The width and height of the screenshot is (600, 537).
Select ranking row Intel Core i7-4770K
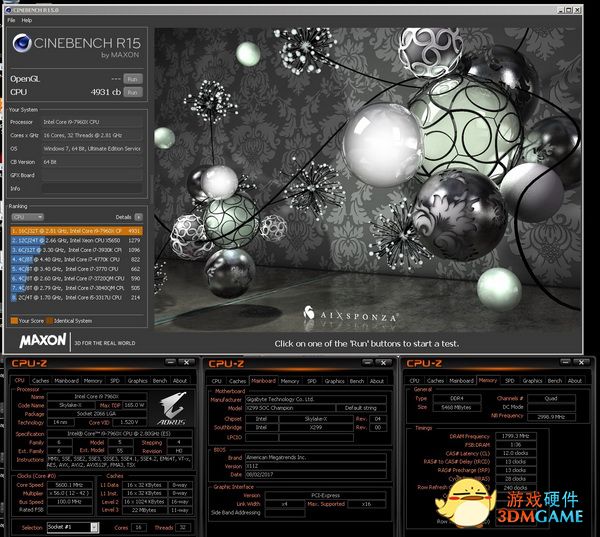[77, 260]
